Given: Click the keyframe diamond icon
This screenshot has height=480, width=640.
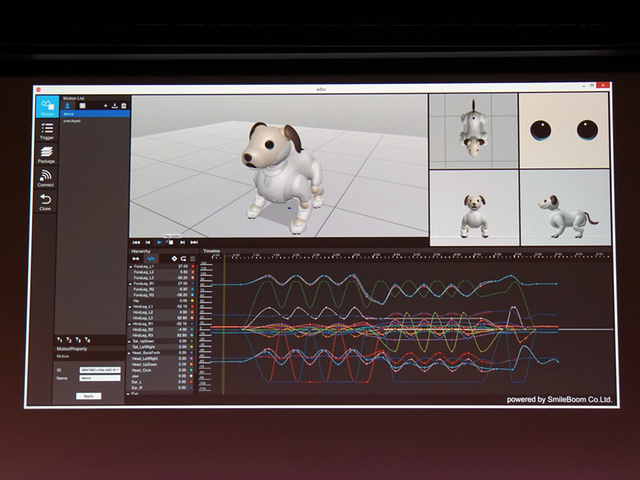Looking at the screenshot, I should tap(174, 259).
